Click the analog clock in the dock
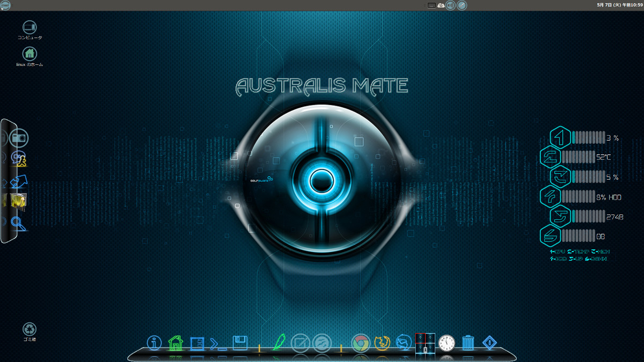This screenshot has width=644, height=362. pos(447,342)
